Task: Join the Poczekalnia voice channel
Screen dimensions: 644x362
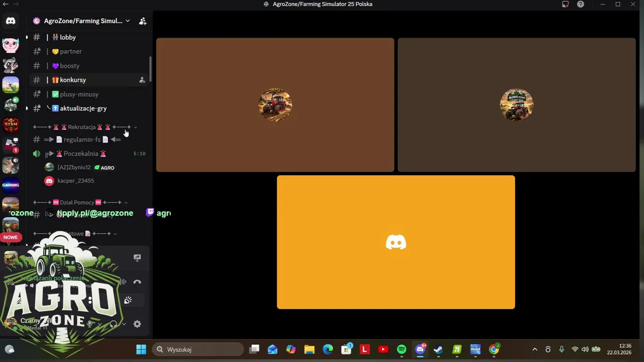Action: click(x=89, y=153)
